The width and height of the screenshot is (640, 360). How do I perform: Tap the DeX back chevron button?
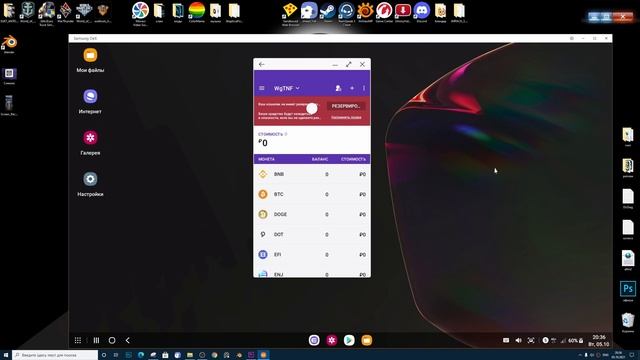click(x=128, y=340)
